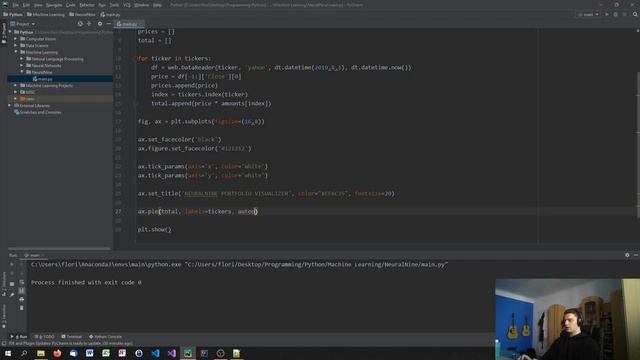The image size is (640, 360).
Task: Select the main tab in Run panel
Action: [x=34, y=256]
